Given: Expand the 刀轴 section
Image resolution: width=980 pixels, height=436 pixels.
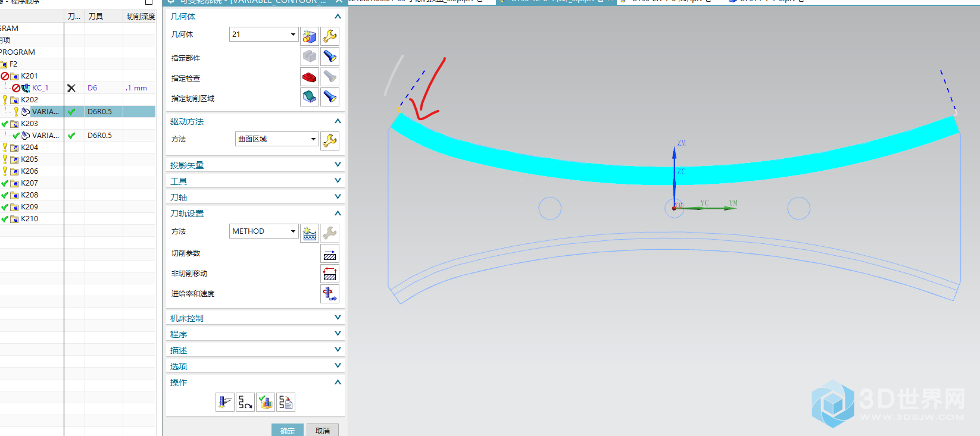Looking at the screenshot, I should click(338, 197).
